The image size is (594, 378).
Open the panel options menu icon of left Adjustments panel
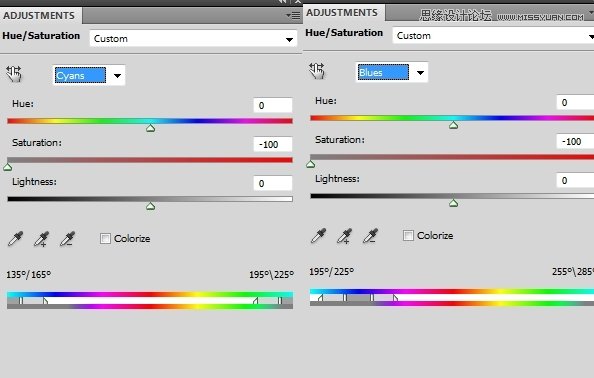pos(293,16)
